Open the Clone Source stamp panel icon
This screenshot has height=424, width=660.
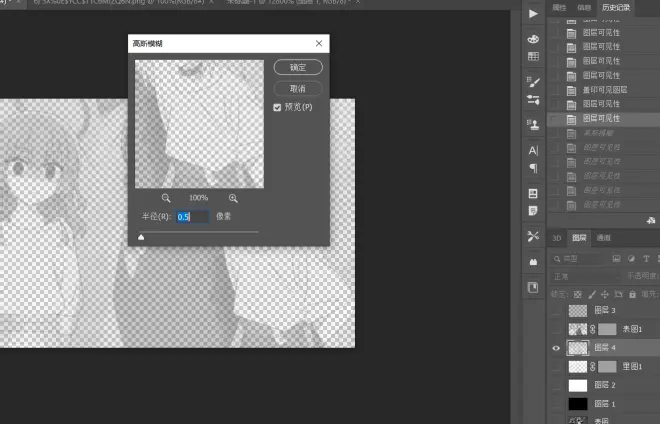click(533, 125)
